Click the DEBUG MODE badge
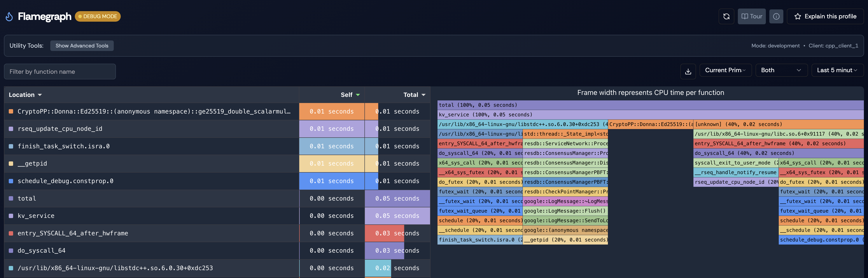 coord(98,16)
